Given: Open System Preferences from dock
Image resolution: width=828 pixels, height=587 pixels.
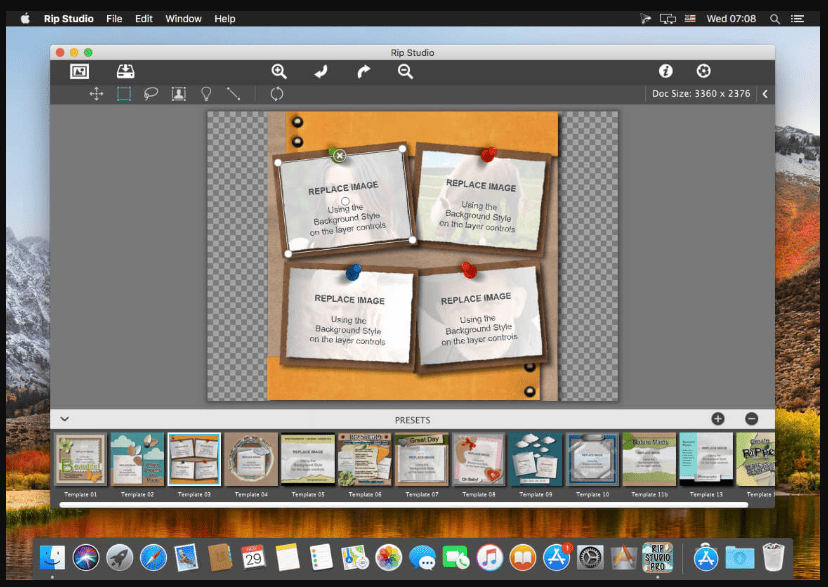Looking at the screenshot, I should [590, 557].
